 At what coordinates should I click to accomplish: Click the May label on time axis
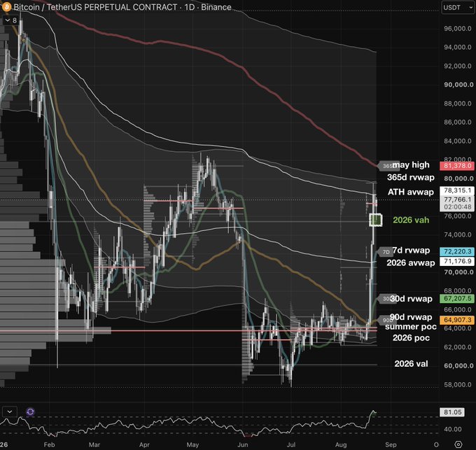(192, 445)
